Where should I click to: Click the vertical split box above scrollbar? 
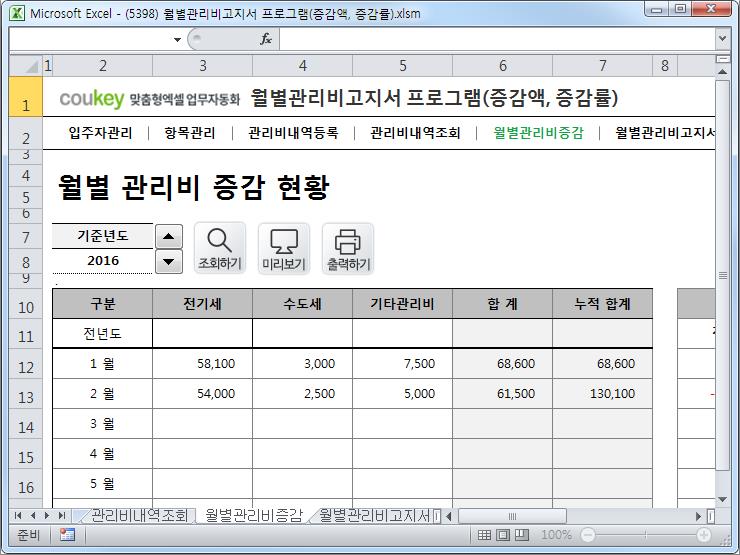(x=723, y=59)
